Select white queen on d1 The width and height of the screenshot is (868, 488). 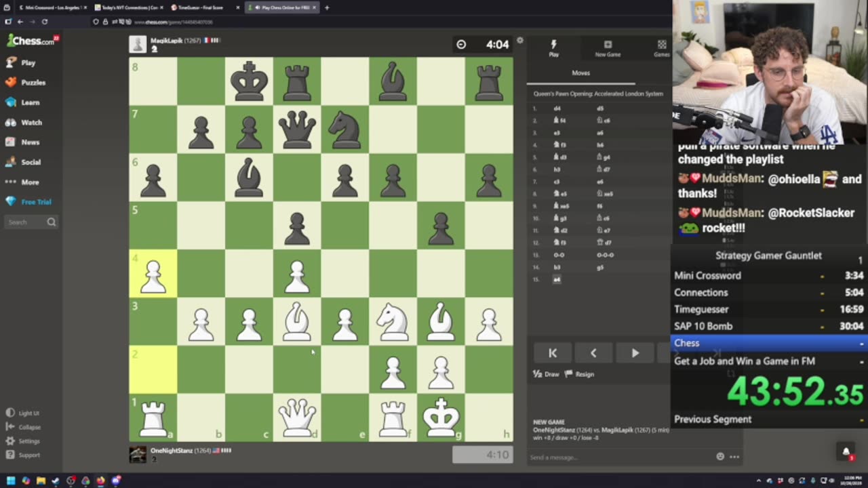point(297,418)
